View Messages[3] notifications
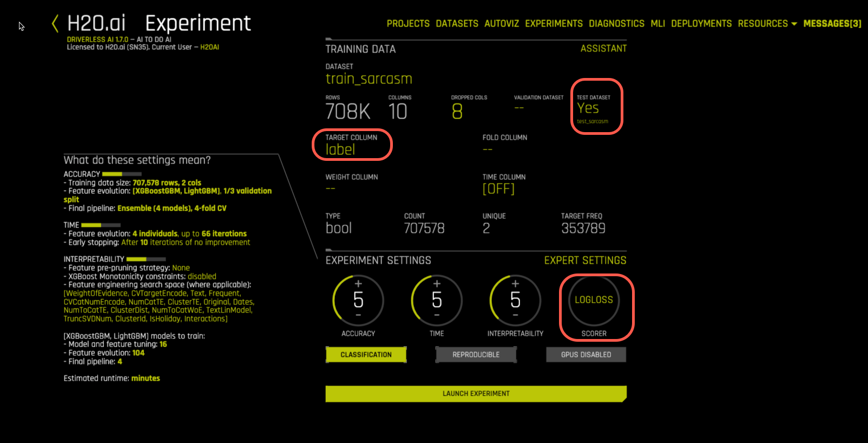The height and width of the screenshot is (443, 868). 832,24
